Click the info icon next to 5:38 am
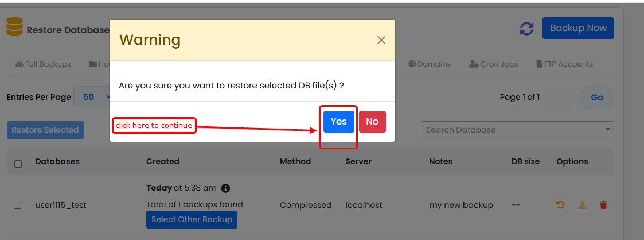The width and height of the screenshot is (644, 240). (225, 188)
